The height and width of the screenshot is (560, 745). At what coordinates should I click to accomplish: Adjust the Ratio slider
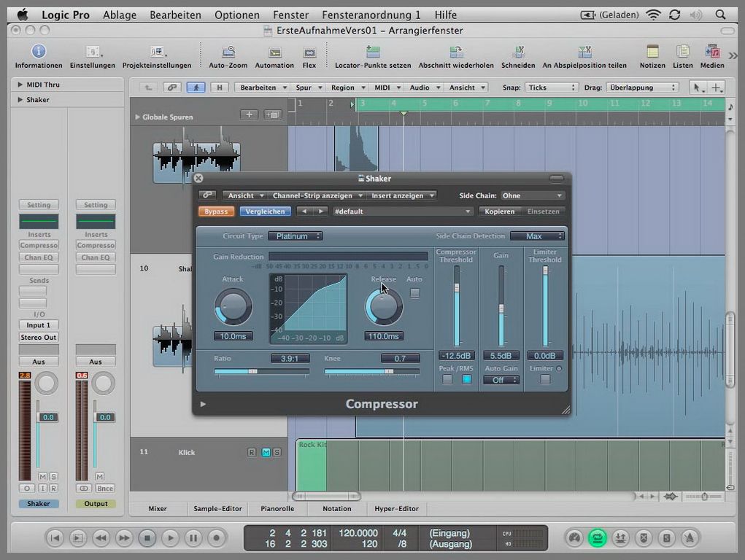[x=262, y=371]
